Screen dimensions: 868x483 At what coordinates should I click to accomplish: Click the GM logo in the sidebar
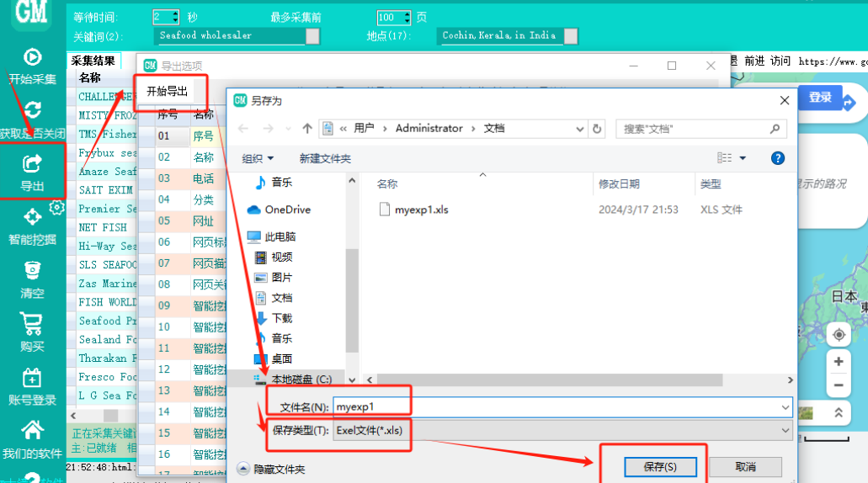pyautogui.click(x=31, y=13)
